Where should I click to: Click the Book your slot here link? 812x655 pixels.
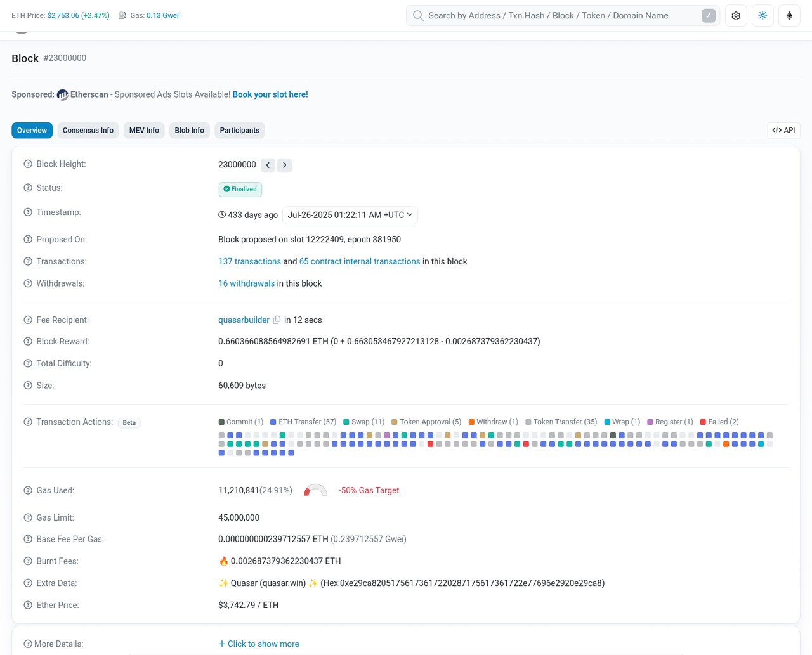(270, 94)
